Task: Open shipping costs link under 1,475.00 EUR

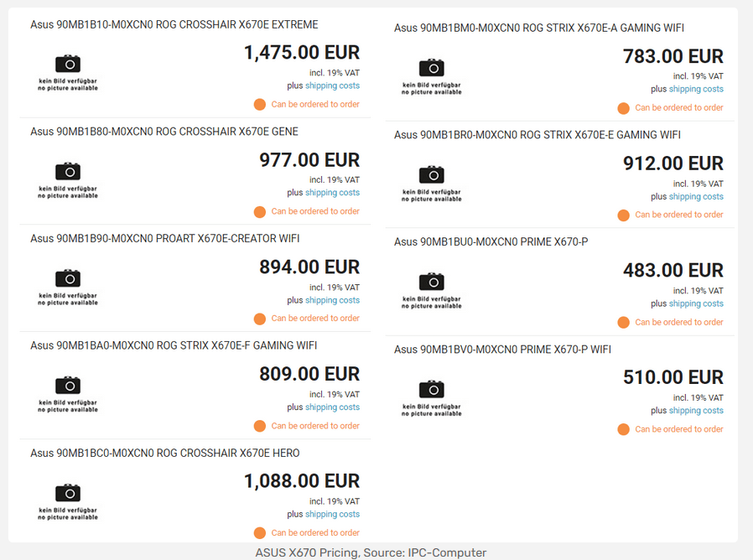Action: tap(332, 86)
